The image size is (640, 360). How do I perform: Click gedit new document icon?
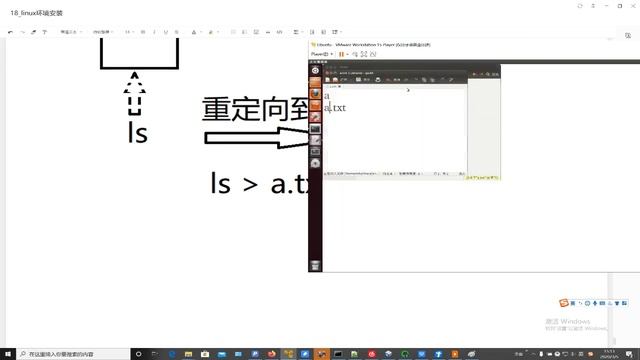(327, 80)
